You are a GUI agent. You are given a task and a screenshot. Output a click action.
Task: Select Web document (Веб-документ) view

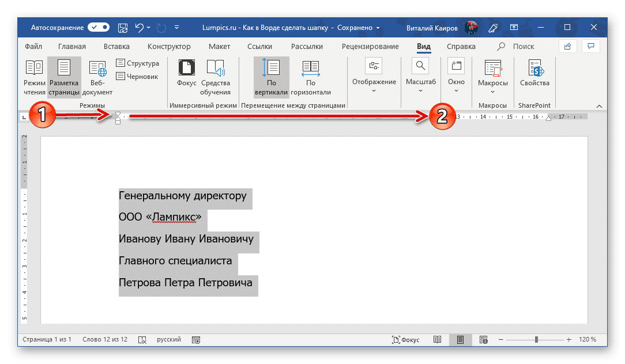coord(97,77)
